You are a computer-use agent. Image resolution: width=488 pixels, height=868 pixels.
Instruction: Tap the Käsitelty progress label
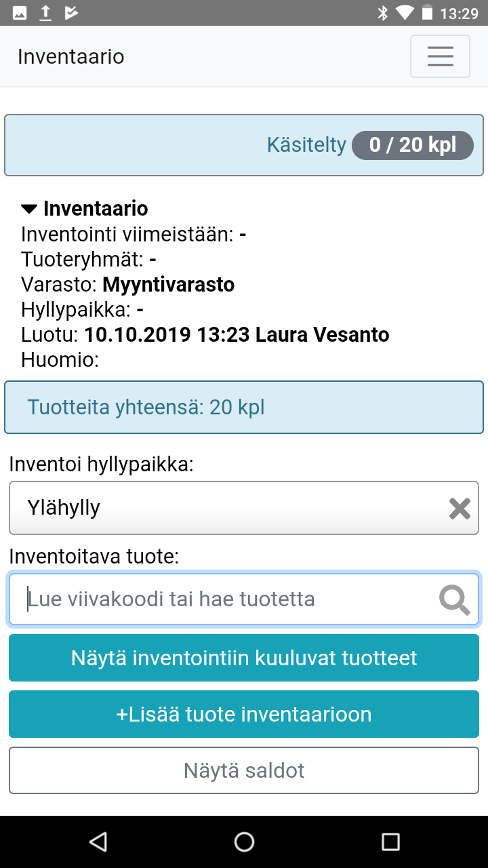point(306,145)
